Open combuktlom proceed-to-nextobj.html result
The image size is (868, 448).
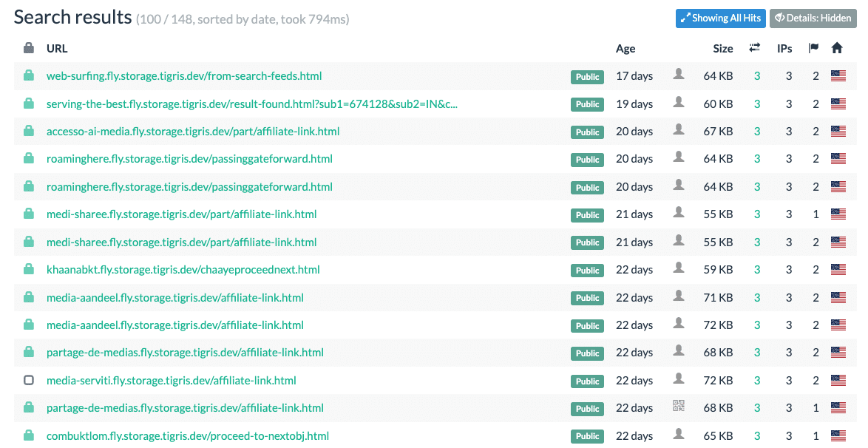(188, 436)
